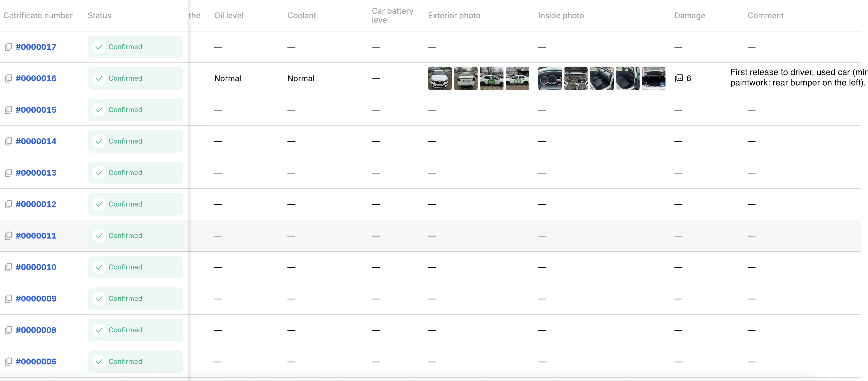This screenshot has width=868, height=381.
Task: Copy certificate number #0000009
Action: pyautogui.click(x=8, y=299)
